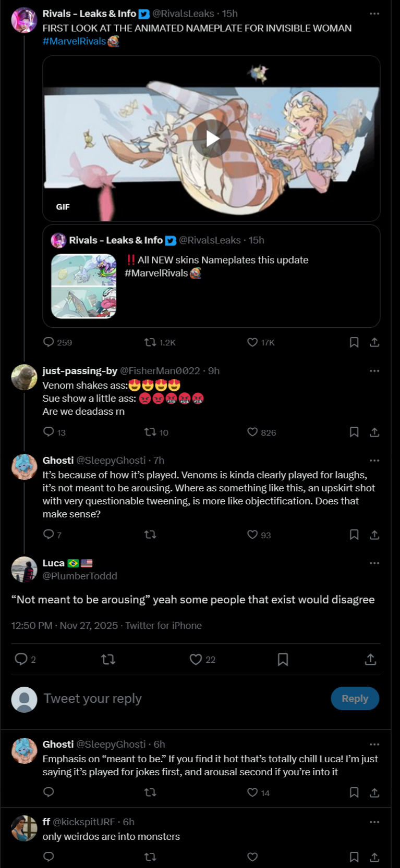This screenshot has height=868, width=400.
Task: Bookmark Ghosti's 7h reply
Action: pos(354,535)
